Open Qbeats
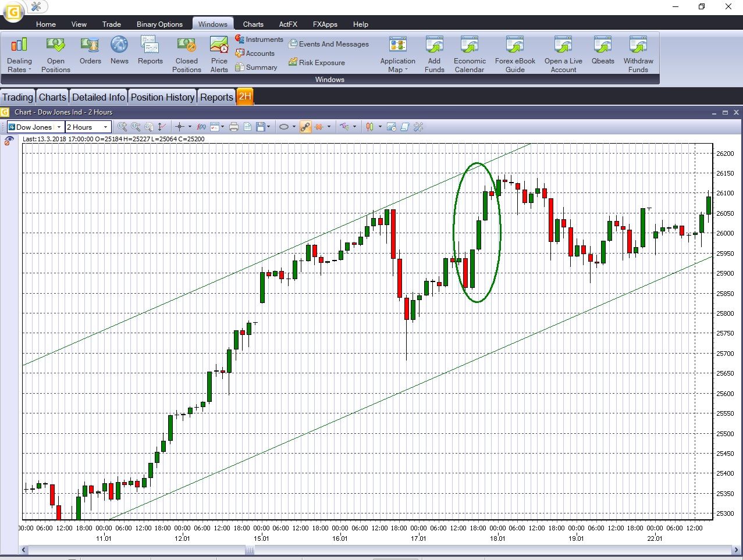 pos(603,51)
